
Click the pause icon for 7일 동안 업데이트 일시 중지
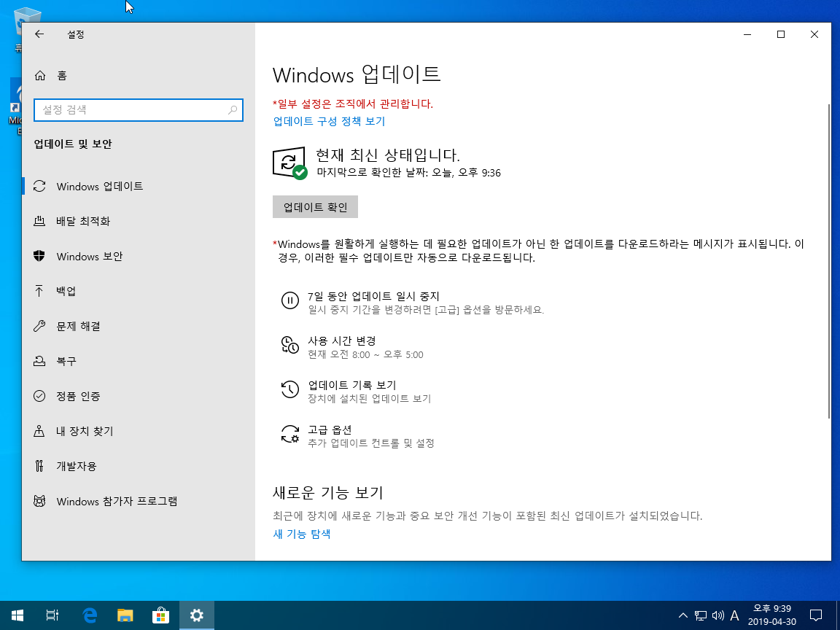click(x=289, y=300)
